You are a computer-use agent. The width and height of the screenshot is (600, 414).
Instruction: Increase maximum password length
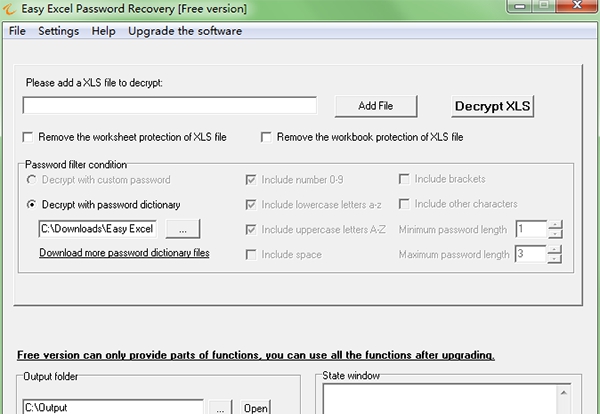(x=554, y=249)
